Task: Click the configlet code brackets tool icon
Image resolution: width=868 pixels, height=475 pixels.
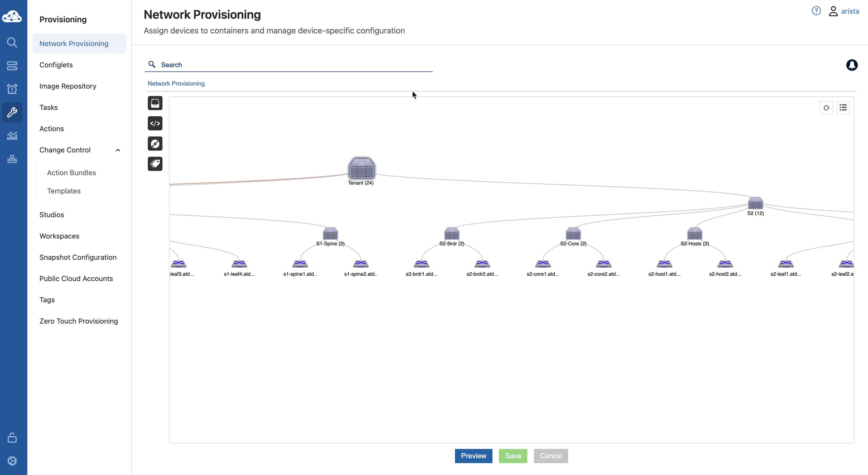Action: (155, 123)
